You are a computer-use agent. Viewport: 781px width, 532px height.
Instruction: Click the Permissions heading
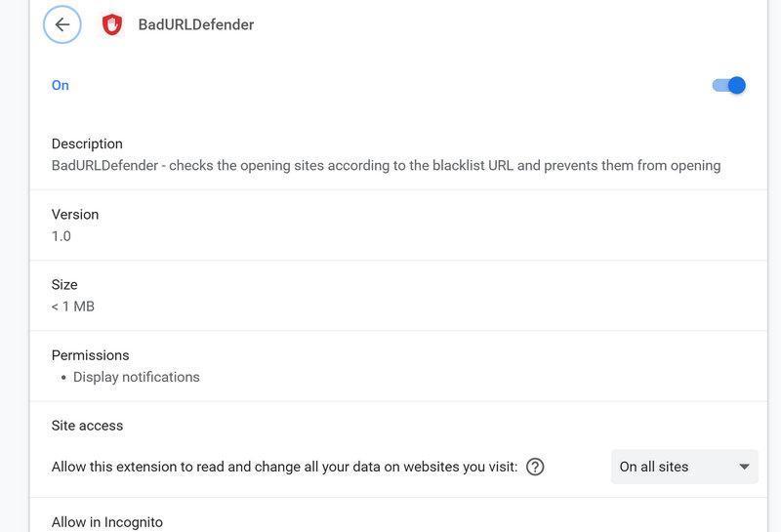click(90, 355)
